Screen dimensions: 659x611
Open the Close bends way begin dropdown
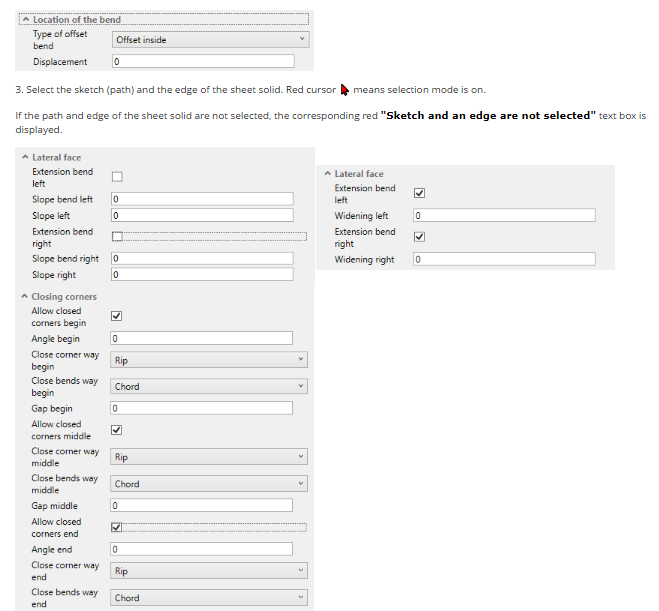(209, 387)
